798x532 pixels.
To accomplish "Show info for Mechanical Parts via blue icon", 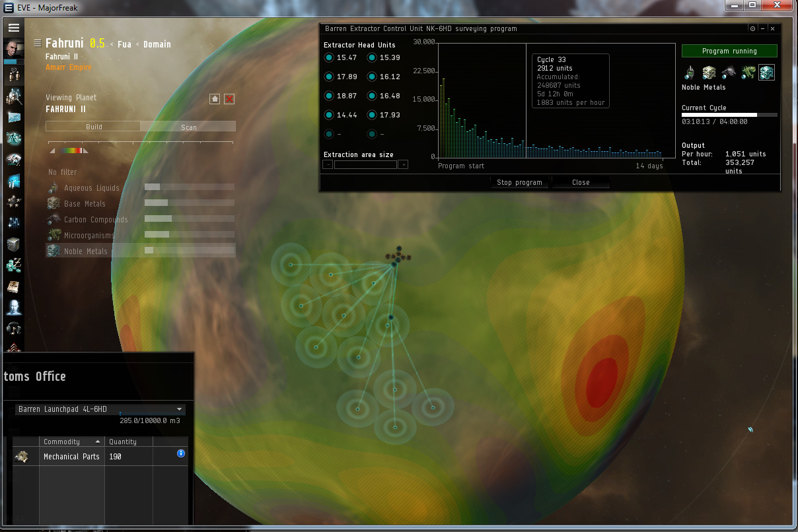I will coord(181,453).
